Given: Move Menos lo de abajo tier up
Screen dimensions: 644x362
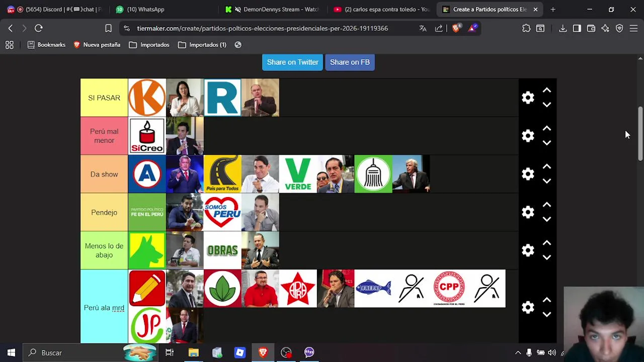Looking at the screenshot, I should pos(547,243).
